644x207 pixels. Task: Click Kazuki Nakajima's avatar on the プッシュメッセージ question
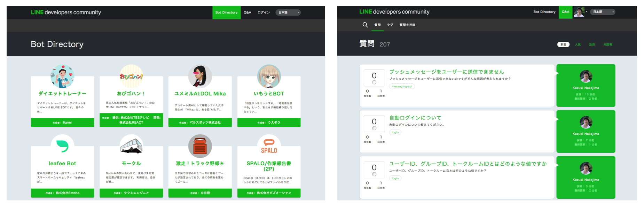(x=586, y=76)
